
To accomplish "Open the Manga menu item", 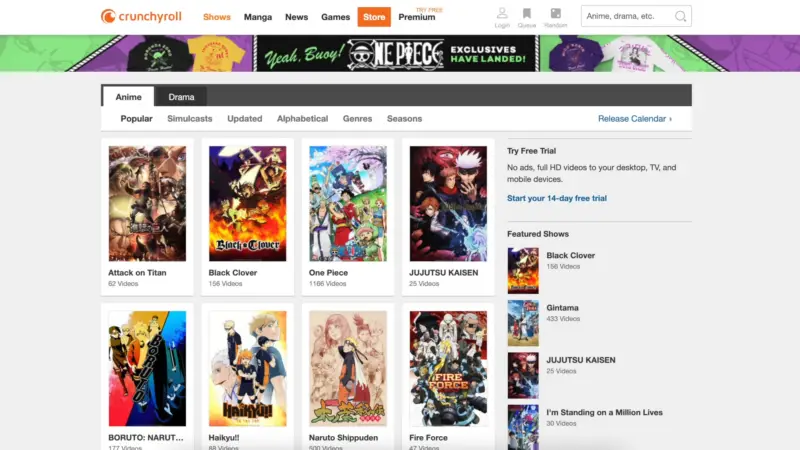I will (258, 17).
